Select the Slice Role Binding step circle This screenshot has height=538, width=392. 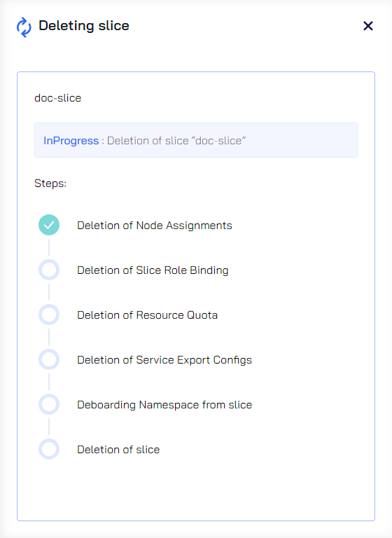click(49, 270)
